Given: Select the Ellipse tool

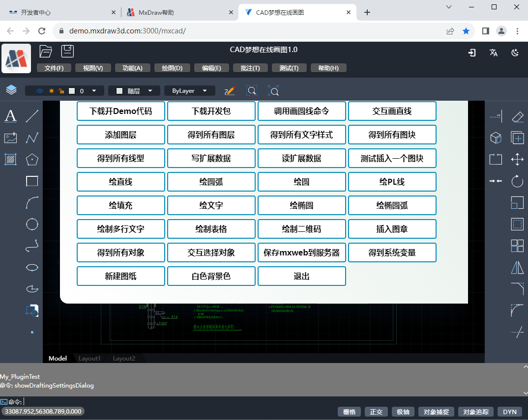Looking at the screenshot, I should point(32,268).
